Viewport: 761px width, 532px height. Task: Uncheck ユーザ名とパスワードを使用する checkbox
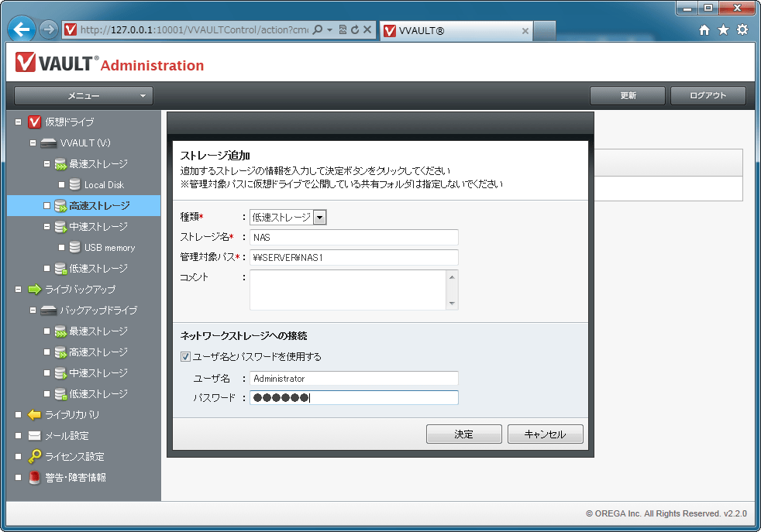(x=185, y=356)
